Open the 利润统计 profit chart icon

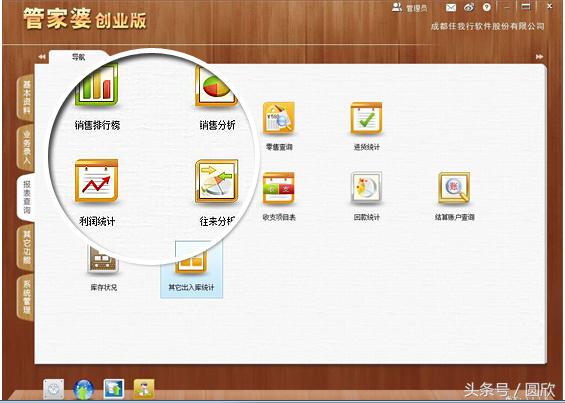pos(97,180)
